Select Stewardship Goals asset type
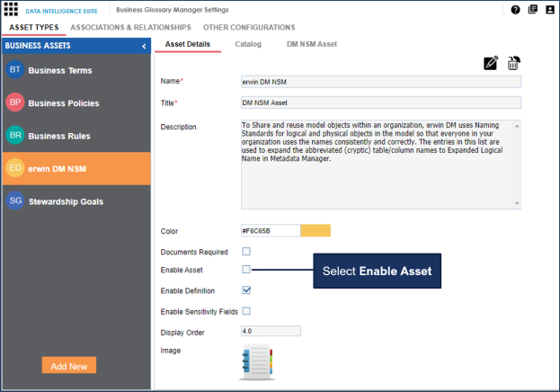This screenshot has height=392, width=560. [x=76, y=201]
